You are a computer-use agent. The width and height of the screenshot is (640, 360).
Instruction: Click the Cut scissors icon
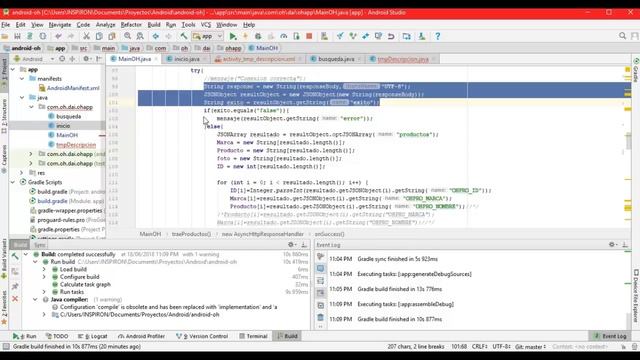coord(87,36)
